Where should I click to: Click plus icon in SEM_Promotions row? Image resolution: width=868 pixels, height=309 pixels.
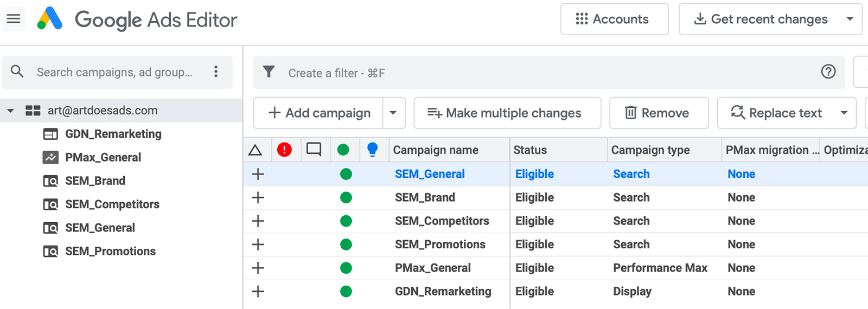(258, 244)
